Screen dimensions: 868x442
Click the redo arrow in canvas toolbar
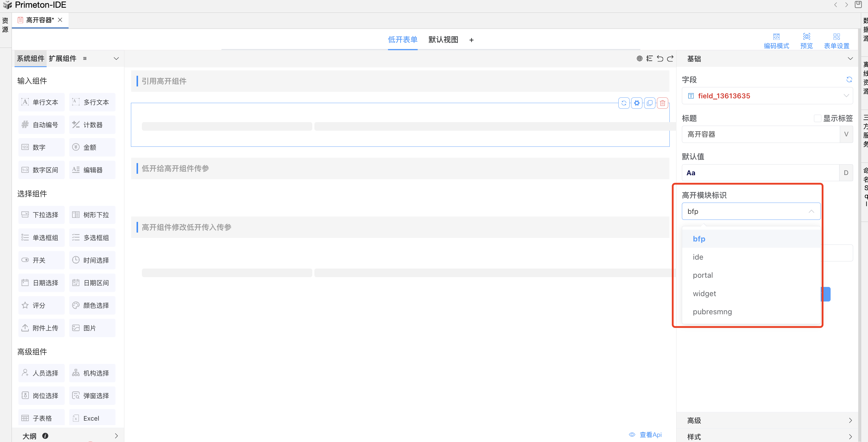click(670, 59)
